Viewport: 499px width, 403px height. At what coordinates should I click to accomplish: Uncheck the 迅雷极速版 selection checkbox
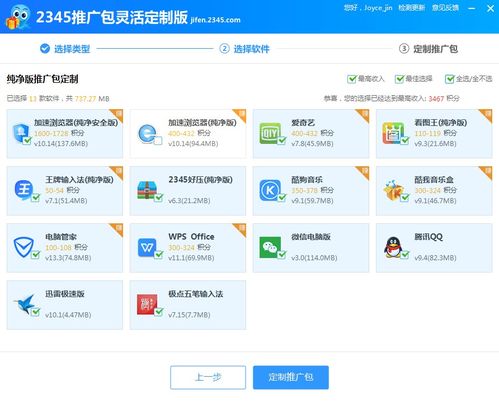35,312
